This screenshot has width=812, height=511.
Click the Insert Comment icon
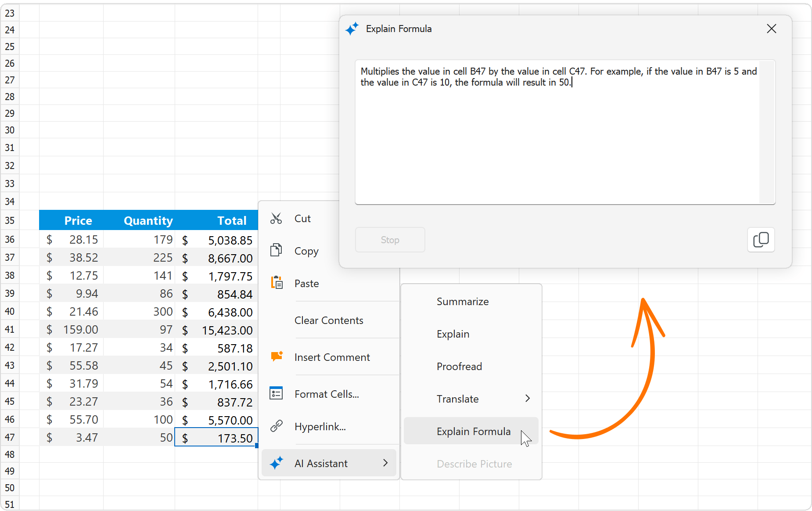(x=276, y=356)
